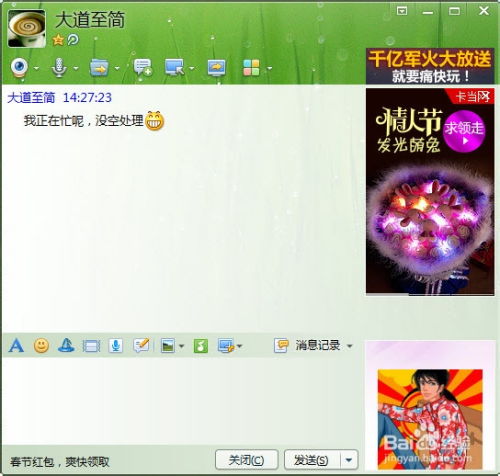Open the smiley emoticon picker

[41, 345]
